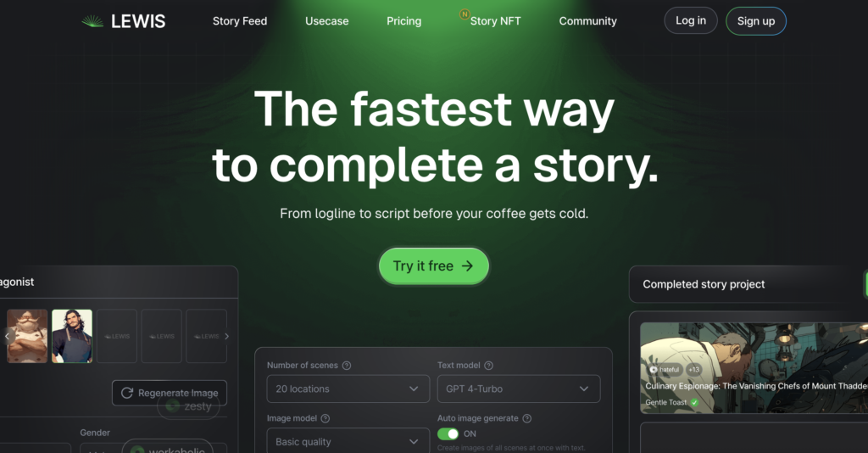This screenshot has width=868, height=453.
Task: Go to previous character image with left chevron
Action: click(7, 336)
